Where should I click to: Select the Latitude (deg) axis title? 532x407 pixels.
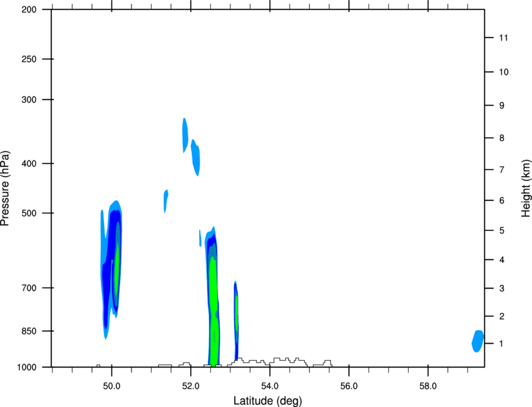tap(268, 401)
